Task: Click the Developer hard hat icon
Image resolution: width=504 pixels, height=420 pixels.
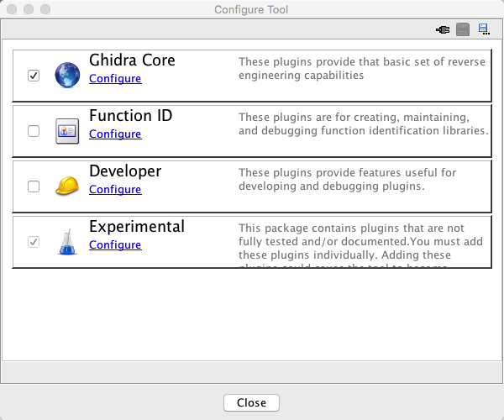Action: click(67, 186)
